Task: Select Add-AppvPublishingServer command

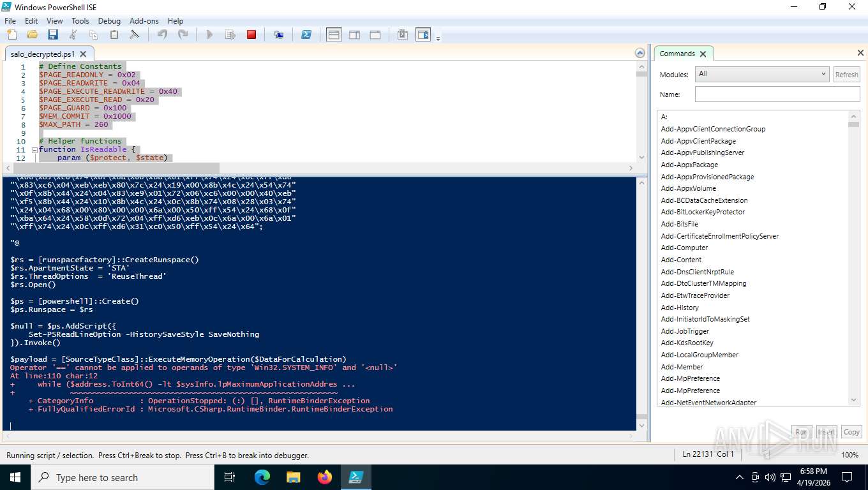Action: click(703, 152)
